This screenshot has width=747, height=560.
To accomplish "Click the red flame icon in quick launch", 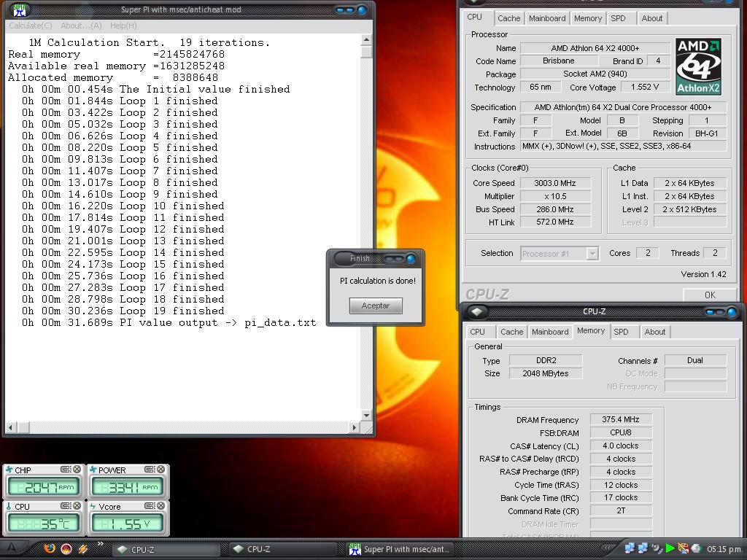I will [x=66, y=548].
